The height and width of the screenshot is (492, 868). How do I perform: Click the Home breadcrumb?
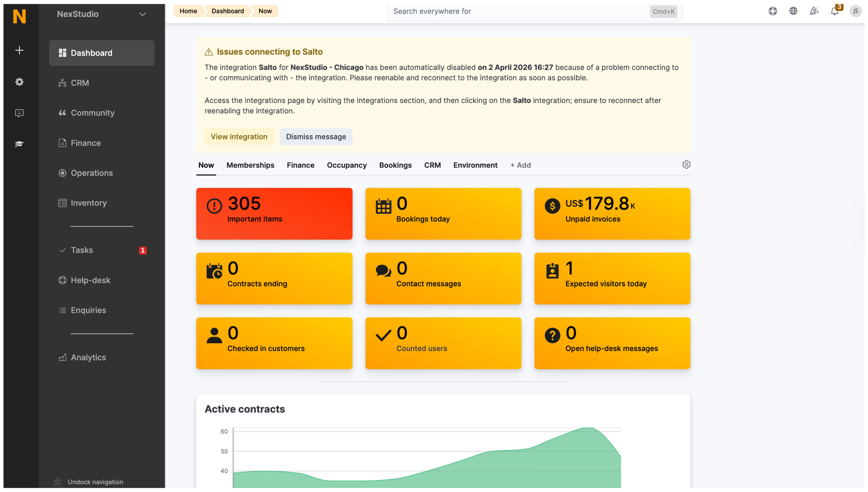pyautogui.click(x=188, y=11)
